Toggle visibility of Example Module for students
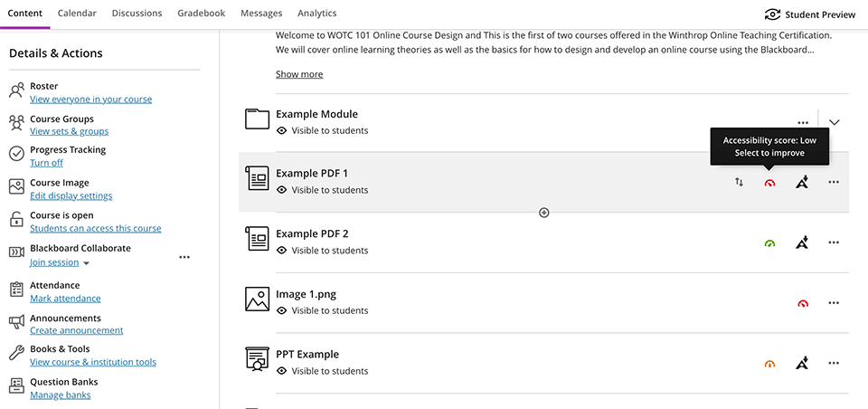 (x=322, y=131)
